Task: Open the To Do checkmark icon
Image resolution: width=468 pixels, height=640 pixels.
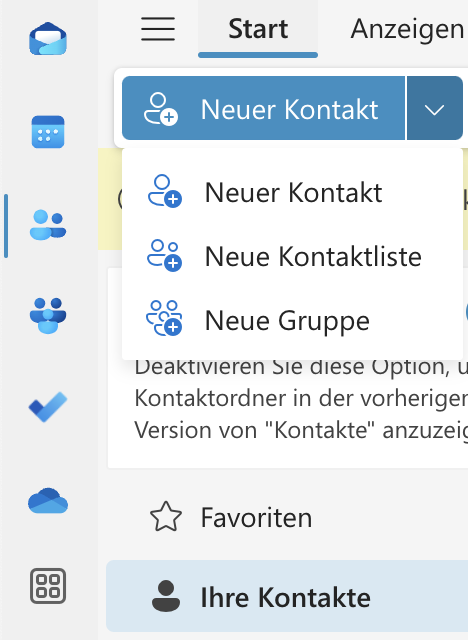Action: coord(48,407)
